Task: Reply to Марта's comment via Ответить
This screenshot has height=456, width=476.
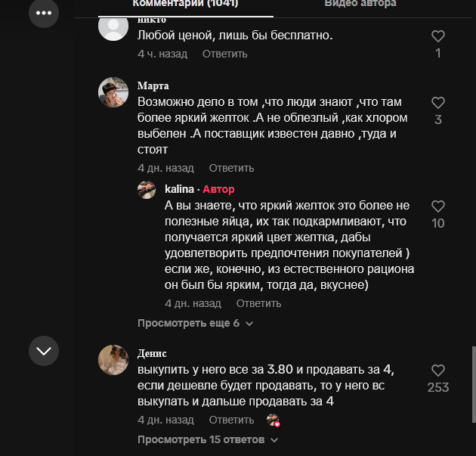Action: point(231,168)
